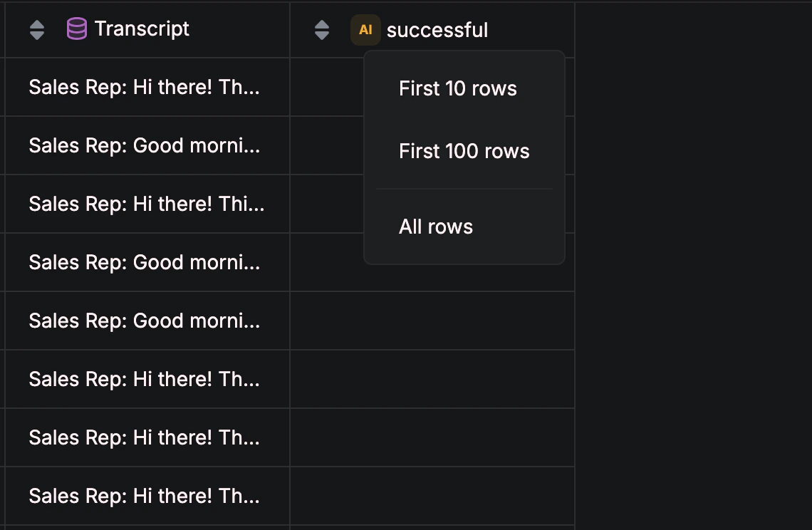Select an empty cell in successful column

(x=431, y=321)
